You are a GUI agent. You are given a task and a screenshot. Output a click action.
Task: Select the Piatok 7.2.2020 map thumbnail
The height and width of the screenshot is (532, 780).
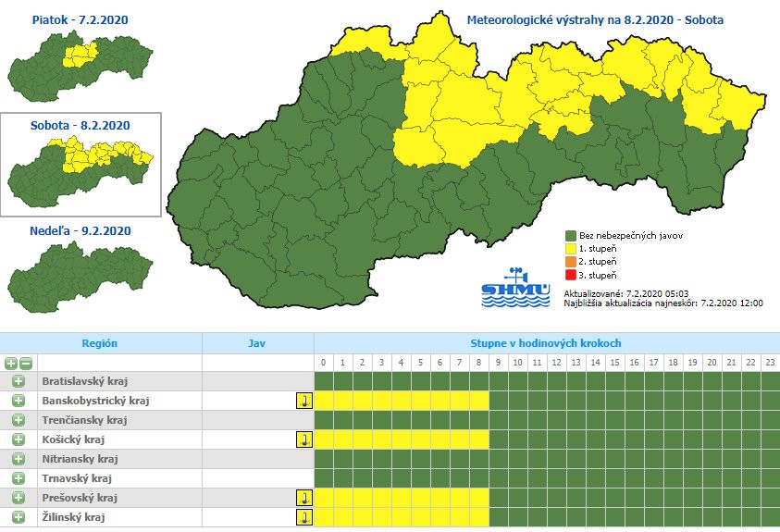(80, 65)
